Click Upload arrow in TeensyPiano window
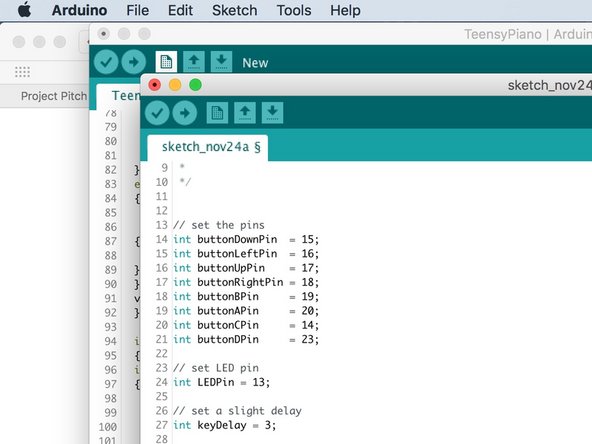 coord(134,62)
